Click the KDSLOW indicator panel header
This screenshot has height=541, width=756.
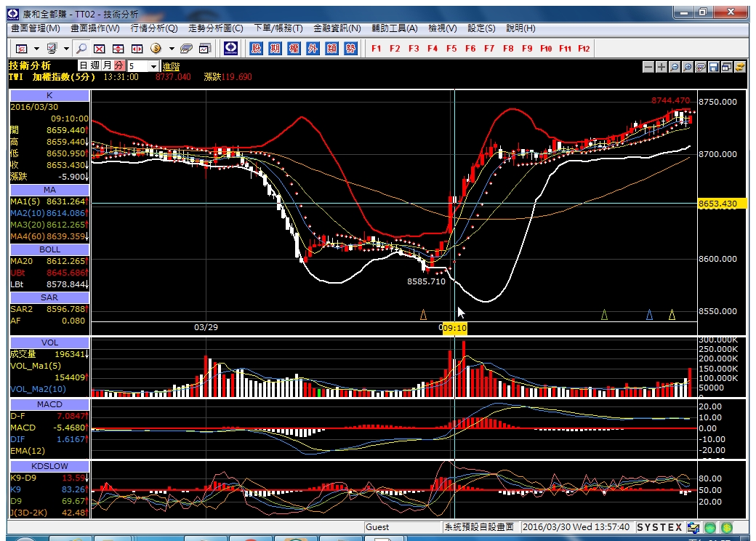tap(49, 466)
